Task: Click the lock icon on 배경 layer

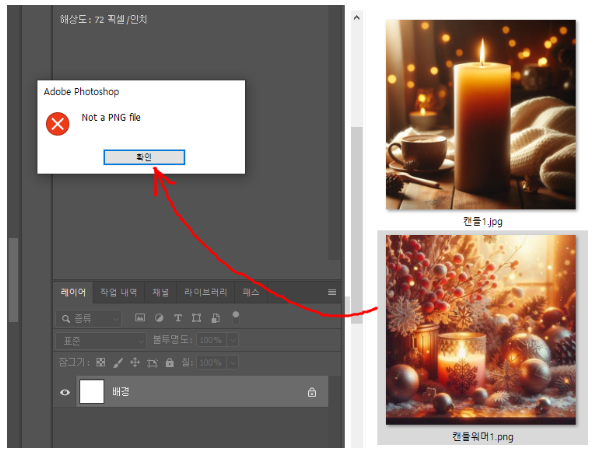Action: [312, 392]
